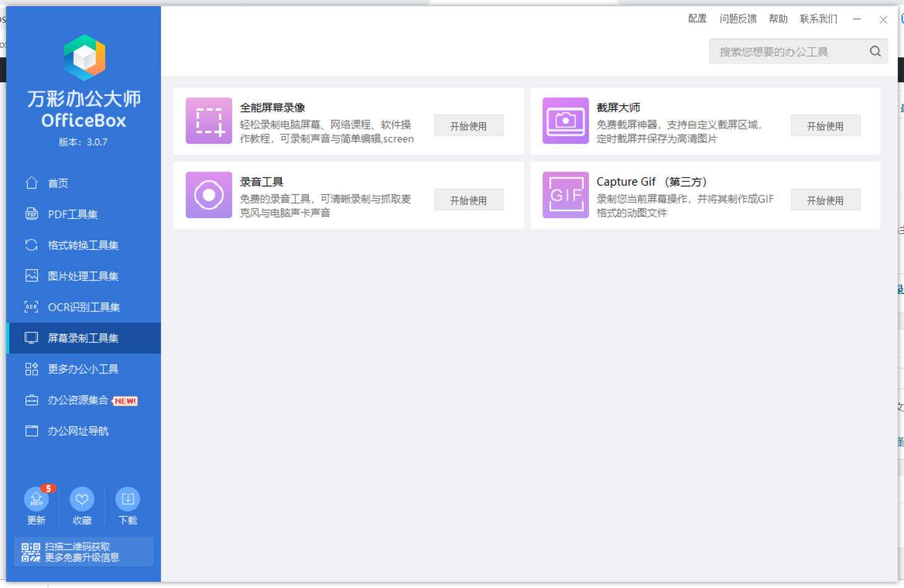Viewport: 904px width, 588px height.
Task: Close the OfficeBox window
Action: click(884, 20)
